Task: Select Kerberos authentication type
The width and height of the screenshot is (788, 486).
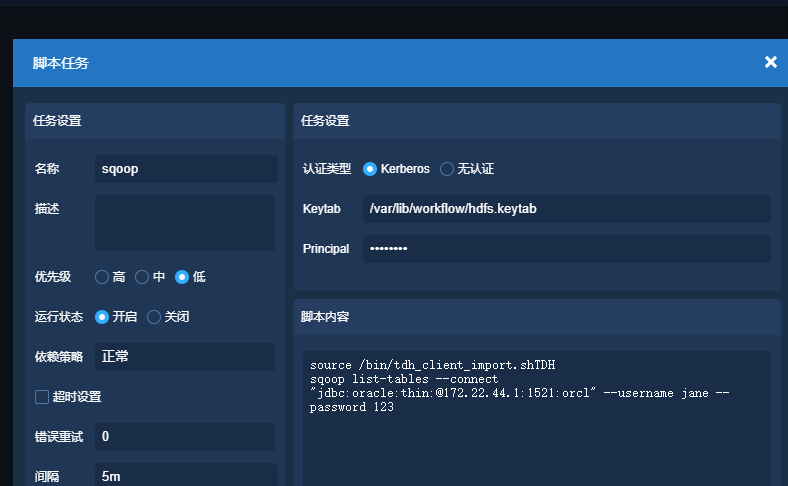Action: pos(370,169)
